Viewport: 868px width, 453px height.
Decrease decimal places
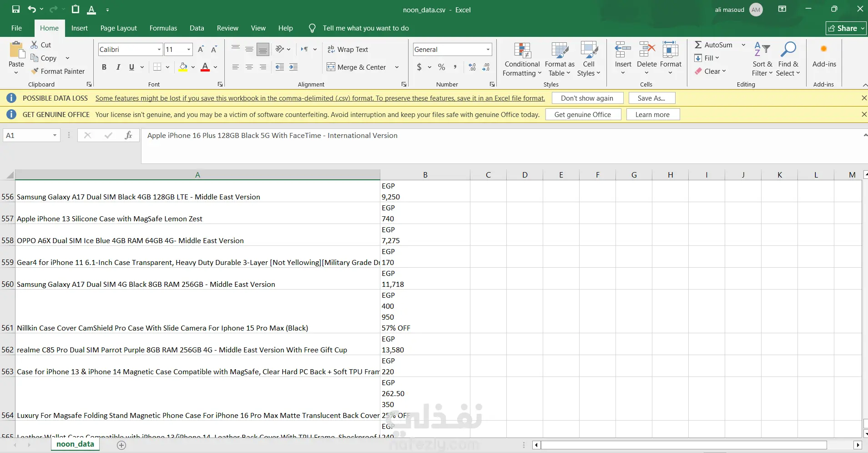pos(486,67)
